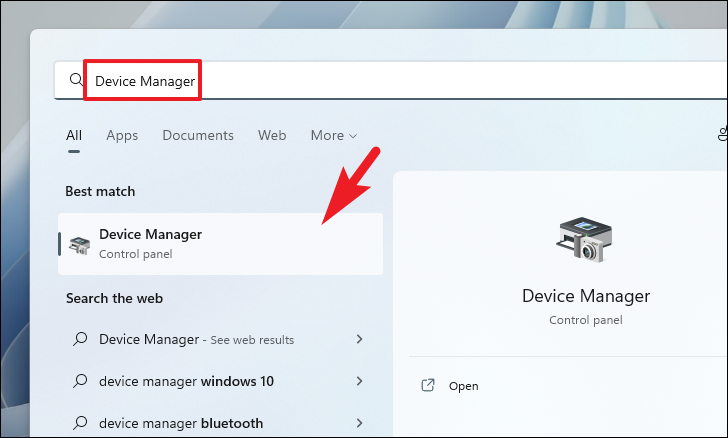Switch to the Documents filter tab
The image size is (728, 438).
tap(198, 135)
